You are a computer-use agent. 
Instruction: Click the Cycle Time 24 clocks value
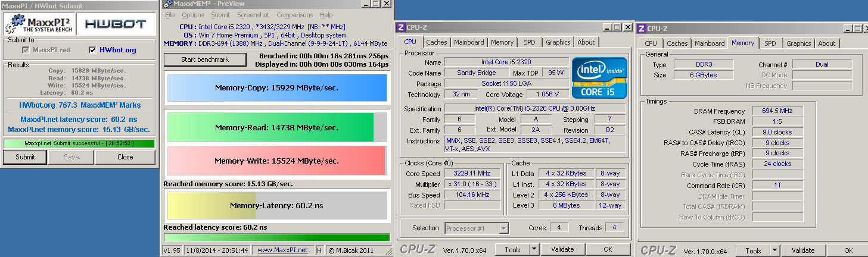[x=778, y=164]
